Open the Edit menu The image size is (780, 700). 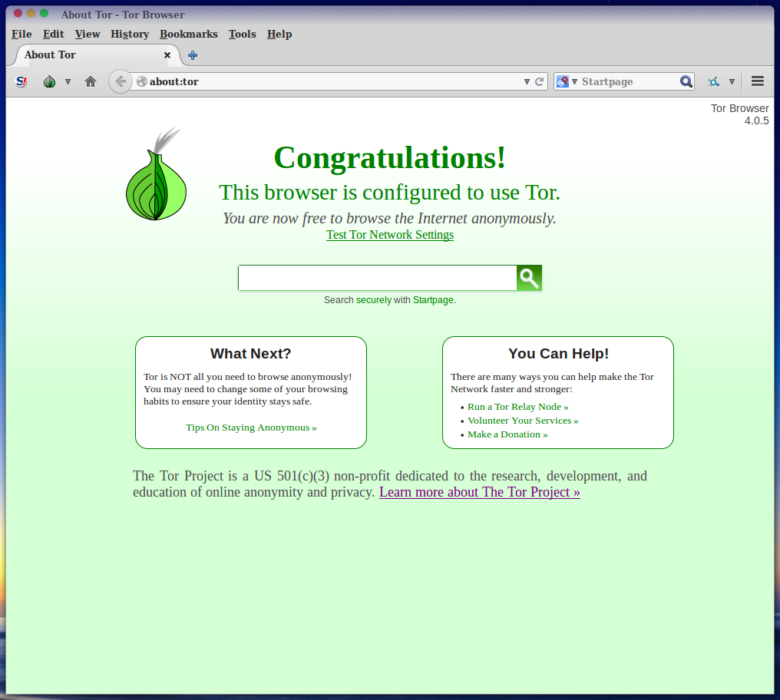coord(53,34)
